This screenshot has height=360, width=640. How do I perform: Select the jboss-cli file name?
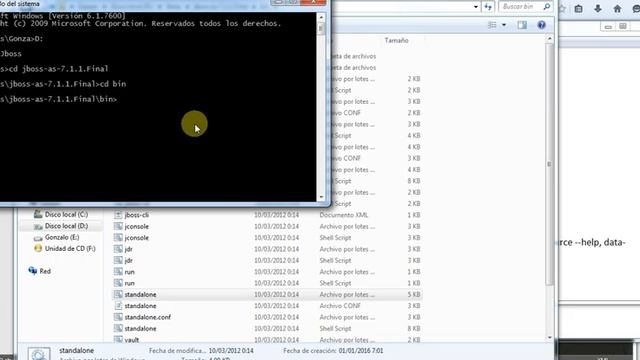pyautogui.click(x=137, y=215)
